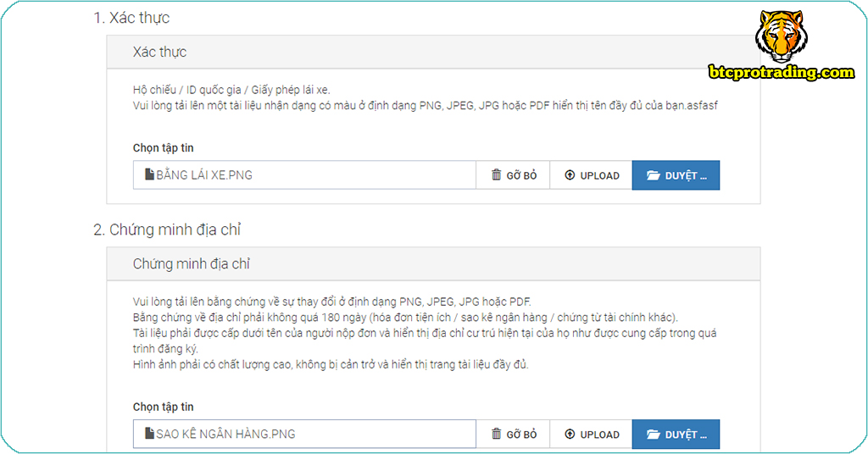Click the upload arrow icon in Chứng minh địa chỉ section

(570, 435)
